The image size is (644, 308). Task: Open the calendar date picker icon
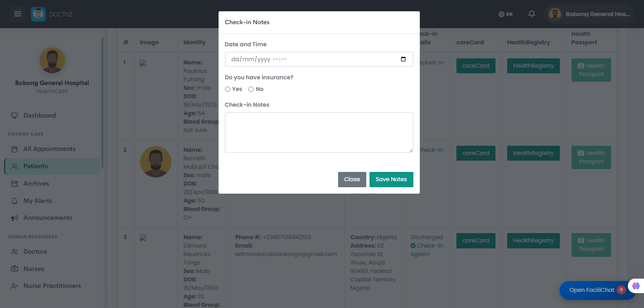point(403,59)
